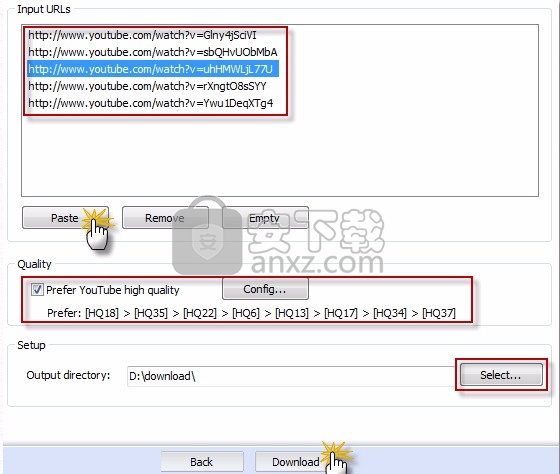
Task: Go Back to previous step
Action: tap(202, 462)
